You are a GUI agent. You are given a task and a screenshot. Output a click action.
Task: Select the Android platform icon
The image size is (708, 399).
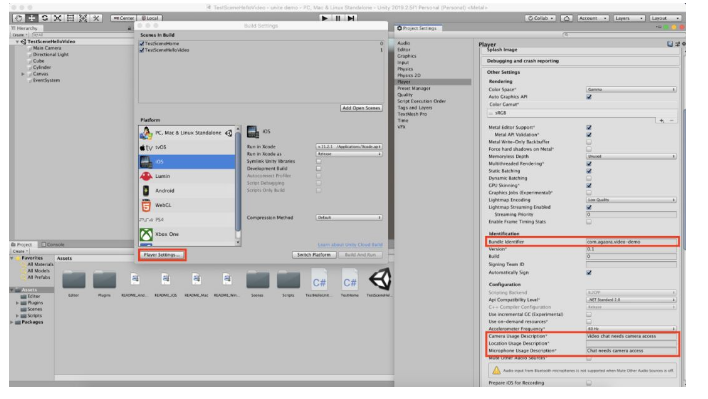click(146, 191)
